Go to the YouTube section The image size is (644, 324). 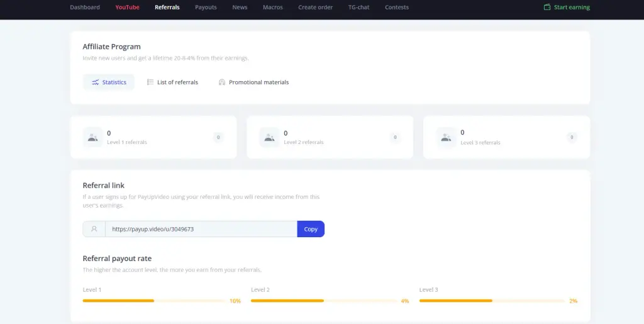point(127,7)
